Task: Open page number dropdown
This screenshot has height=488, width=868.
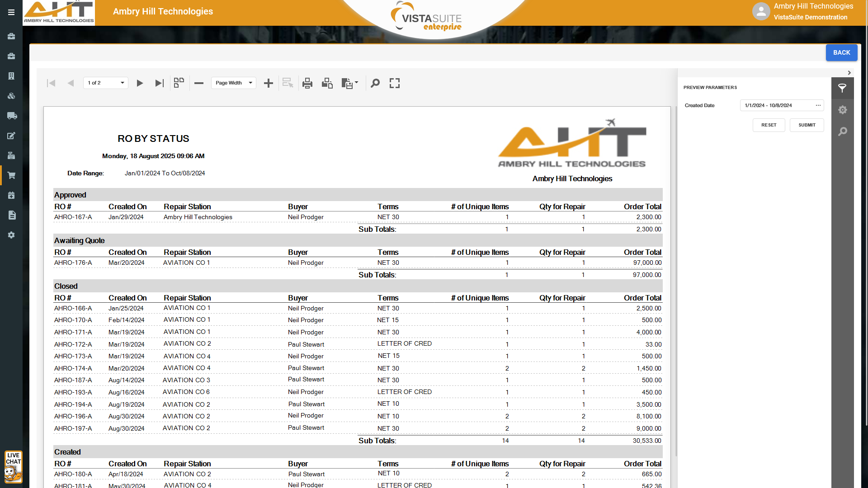Action: [x=106, y=83]
